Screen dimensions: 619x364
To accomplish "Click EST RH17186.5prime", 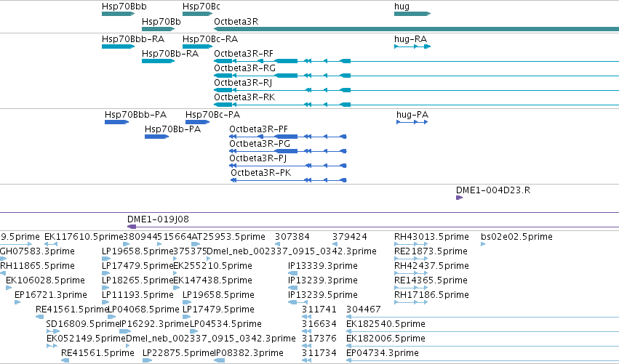I will pos(431,295).
